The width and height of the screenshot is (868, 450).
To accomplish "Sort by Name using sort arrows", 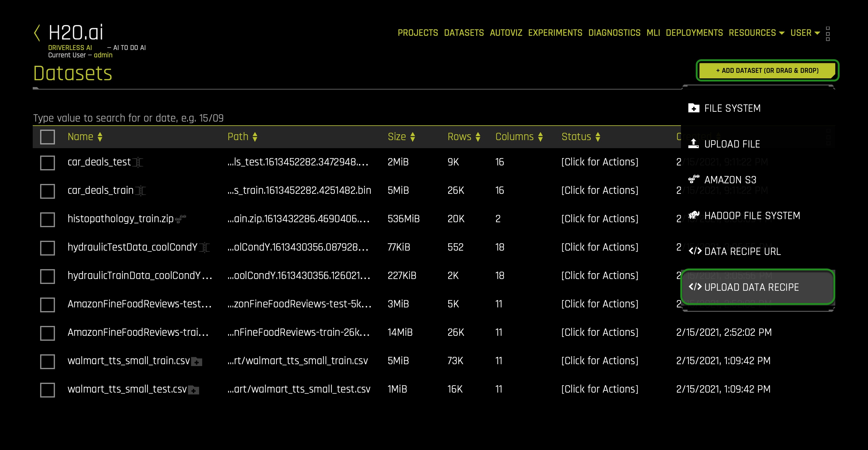I will tap(100, 137).
